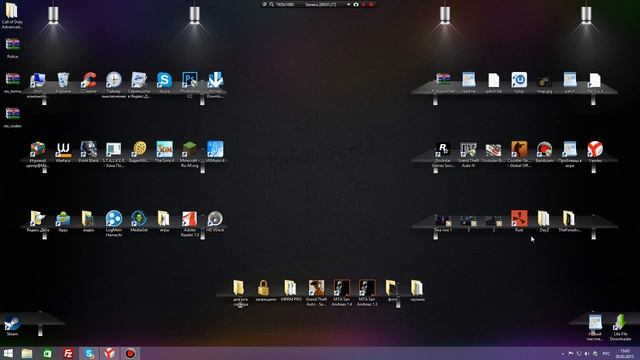This screenshot has width=640, height=360.
Task: Open the Call of Duty Advanced folder
Action: 12,11
